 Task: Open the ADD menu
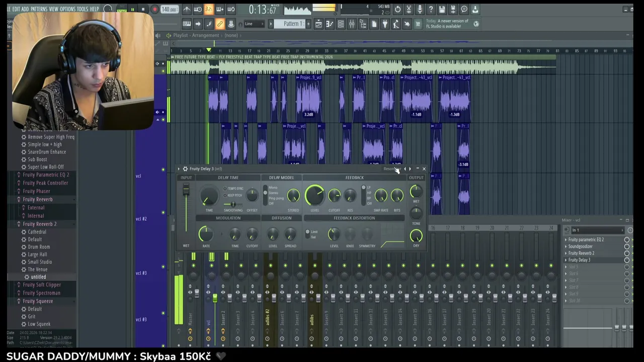pos(25,9)
